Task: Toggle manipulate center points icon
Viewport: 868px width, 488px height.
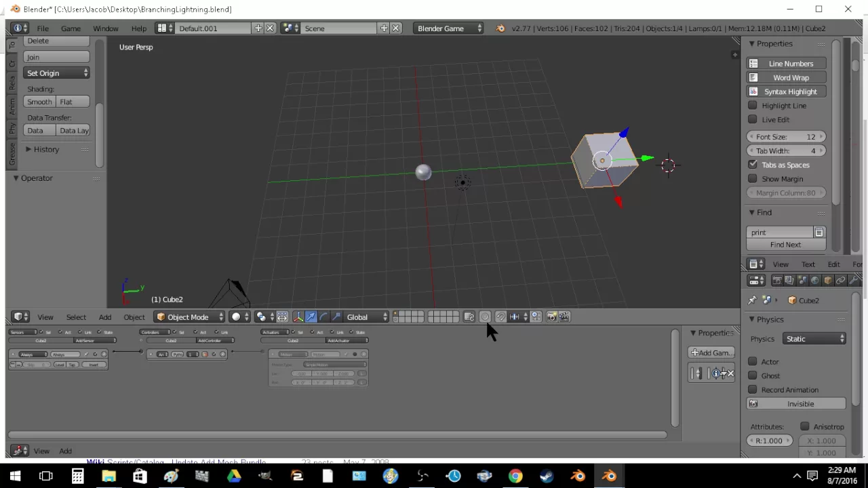Action: [282, 317]
